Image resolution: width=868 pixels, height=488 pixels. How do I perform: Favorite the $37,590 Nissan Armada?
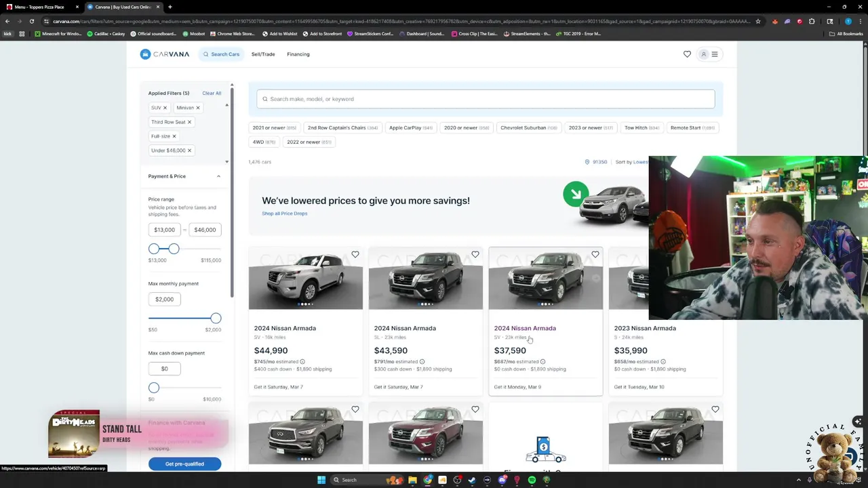pos(595,255)
